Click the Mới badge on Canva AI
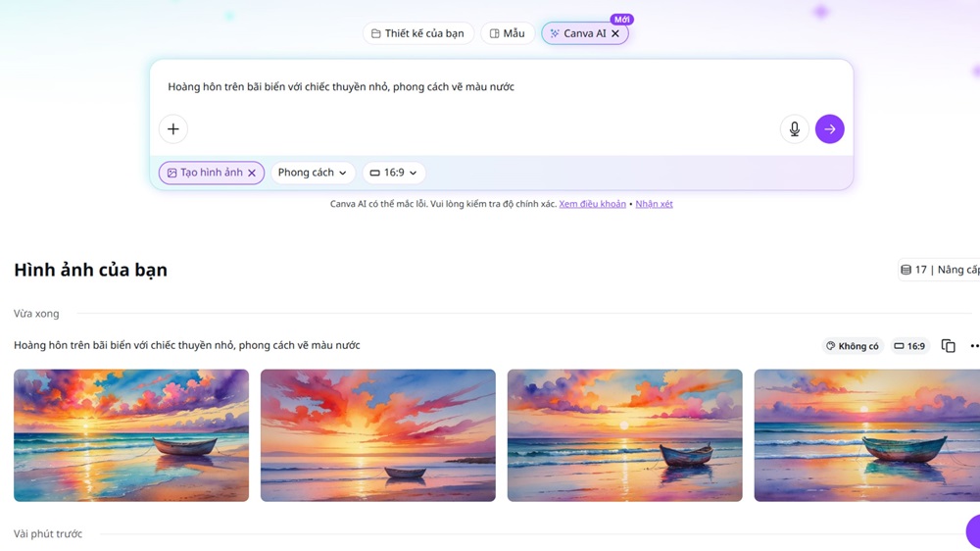Screen dimensions: 980x551 (621, 20)
